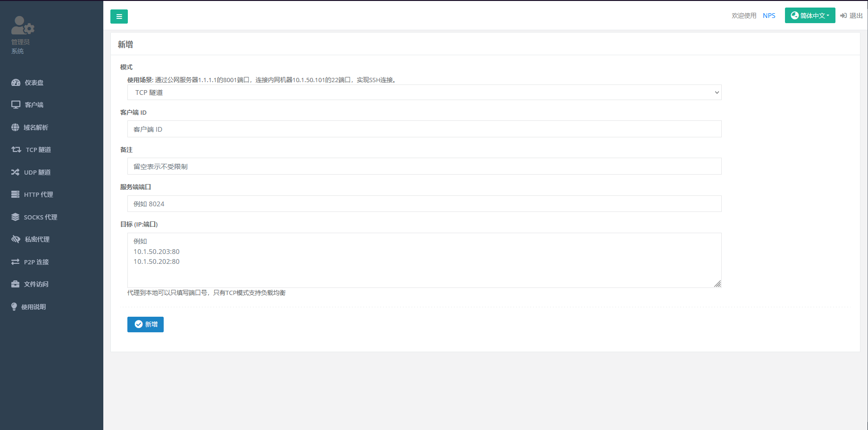
Task: Click the 目标 (IP:端口) textarea
Action: point(424,260)
